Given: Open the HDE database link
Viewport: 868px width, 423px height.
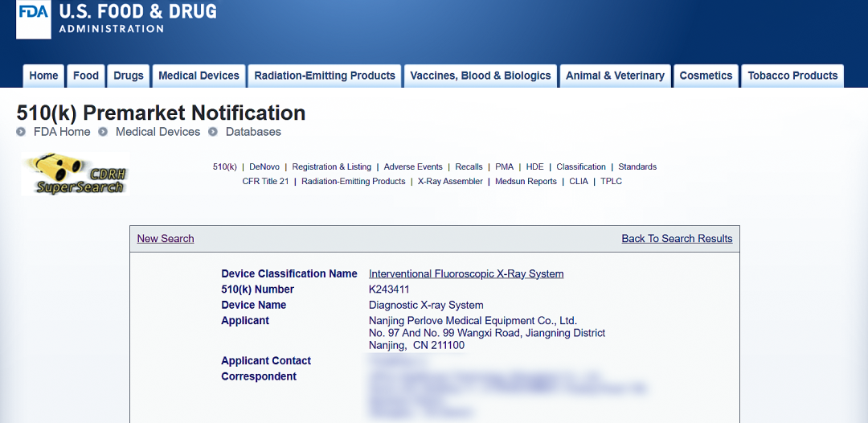Looking at the screenshot, I should [534, 166].
